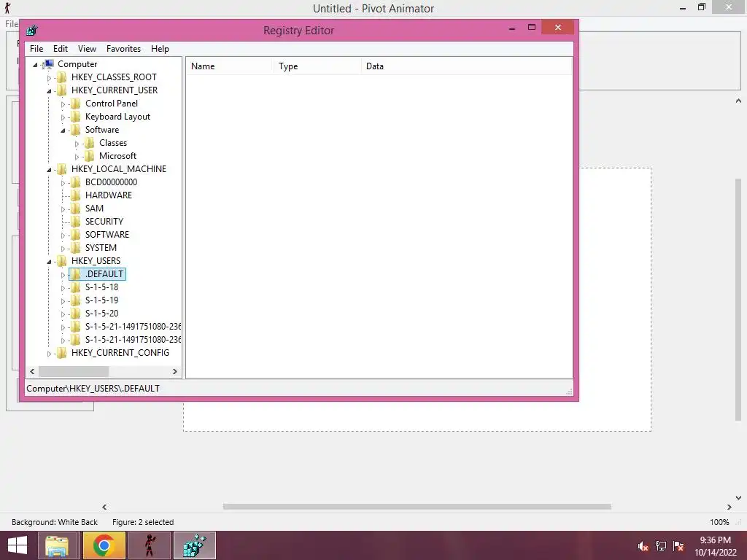Expand the SAM key
This screenshot has height=560, width=747.
[63, 209]
